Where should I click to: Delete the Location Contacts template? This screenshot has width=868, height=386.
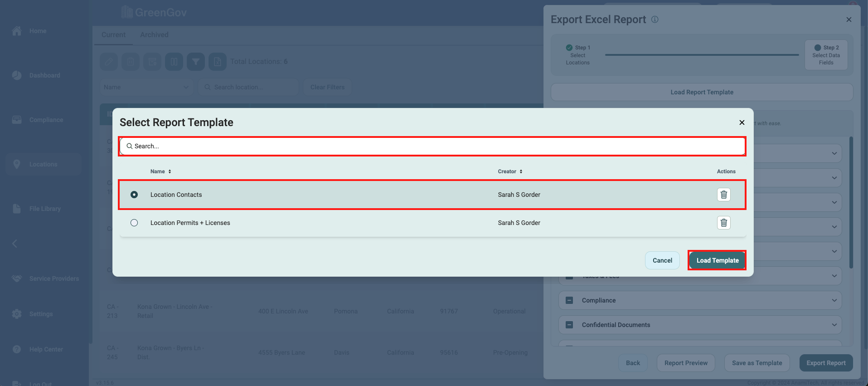tap(723, 195)
